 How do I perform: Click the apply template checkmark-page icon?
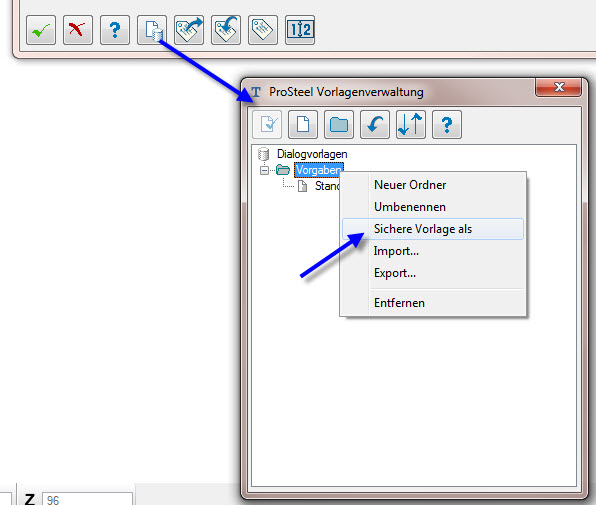tap(267, 125)
